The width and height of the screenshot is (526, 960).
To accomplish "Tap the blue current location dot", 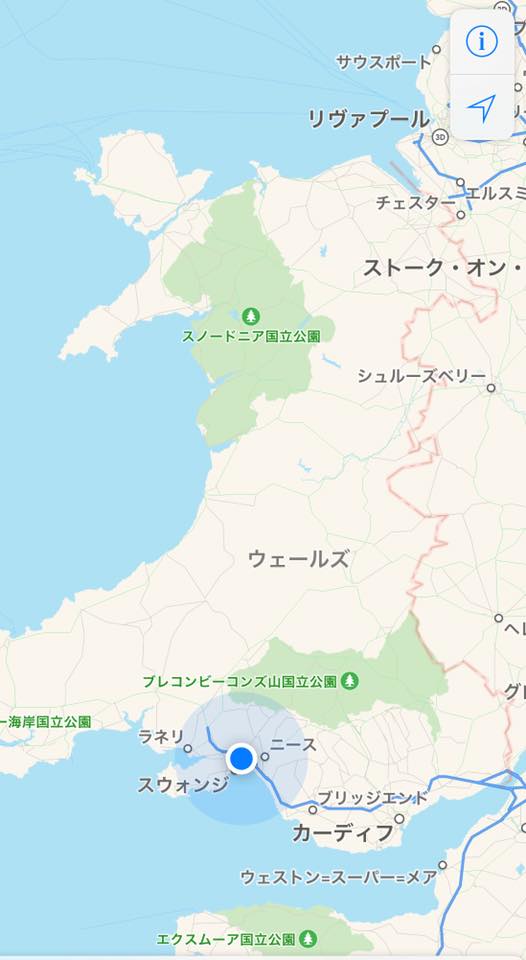I will (x=242, y=759).
